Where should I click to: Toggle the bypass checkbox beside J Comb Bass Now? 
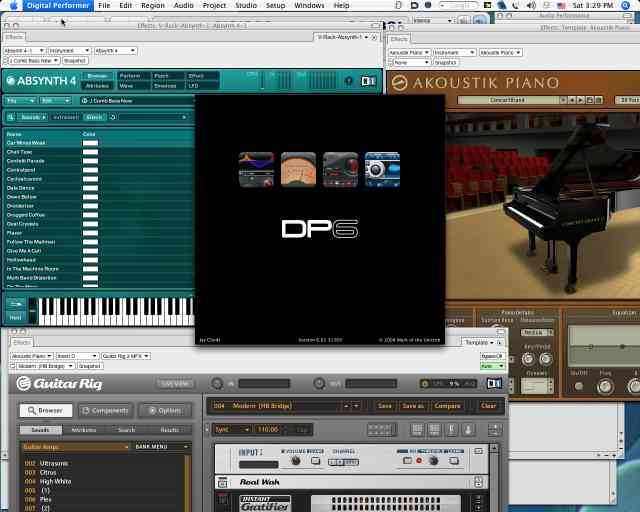[6, 60]
